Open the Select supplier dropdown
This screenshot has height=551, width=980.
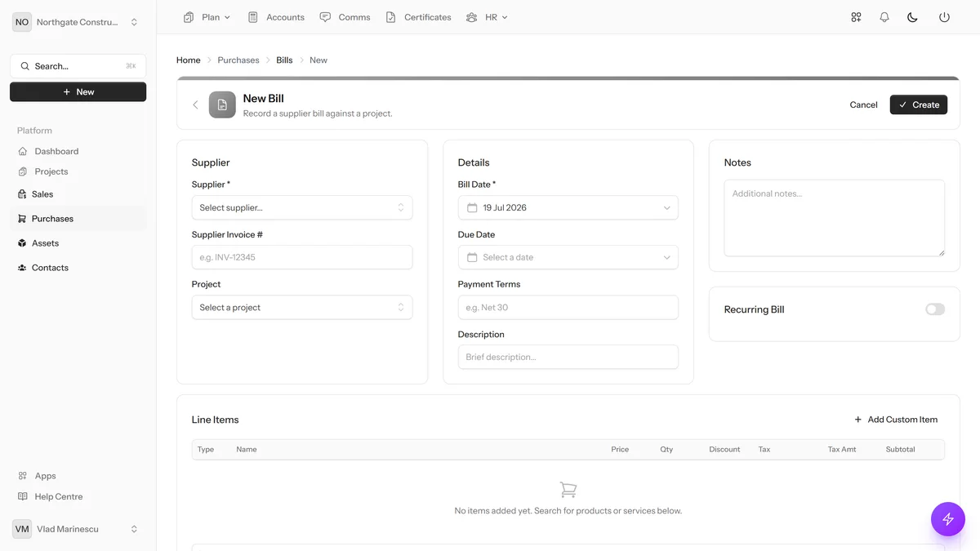point(302,207)
